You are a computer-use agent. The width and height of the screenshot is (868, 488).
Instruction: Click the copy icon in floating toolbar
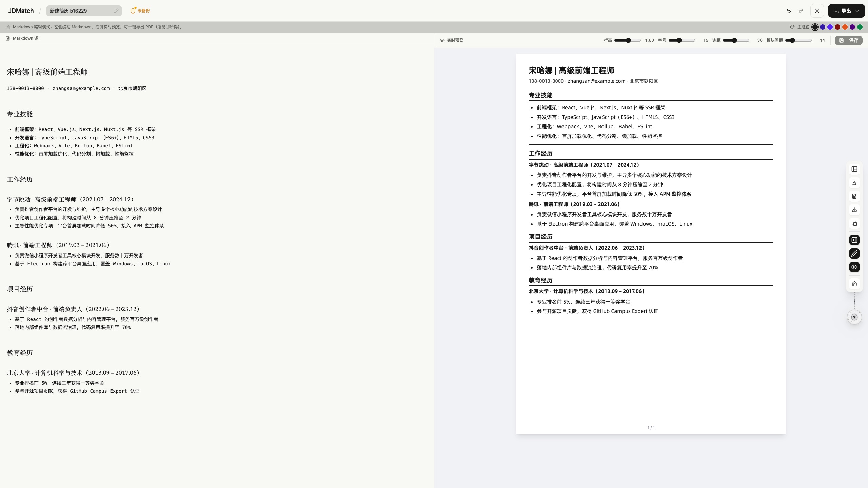(854, 223)
